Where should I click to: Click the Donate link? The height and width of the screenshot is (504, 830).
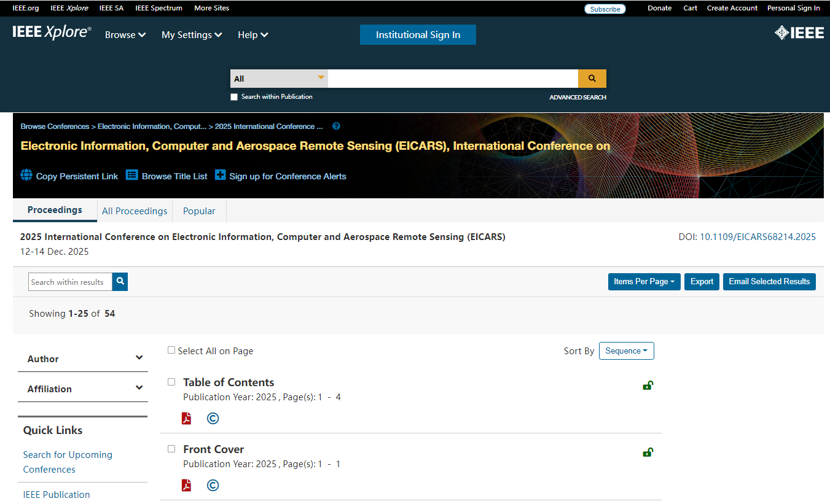point(659,8)
